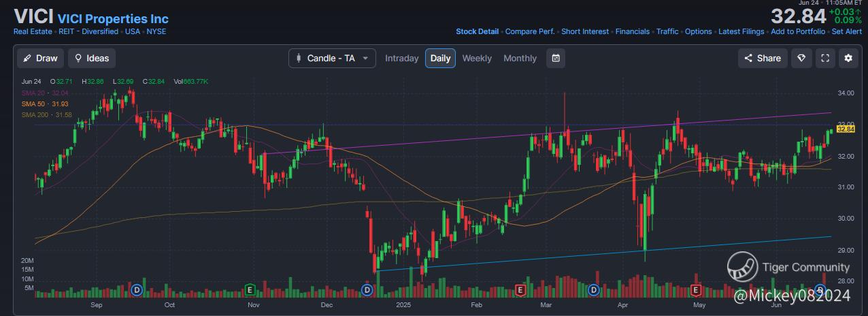Click the SMA 20 indicator label
The height and width of the screenshot is (316, 868).
pos(46,93)
